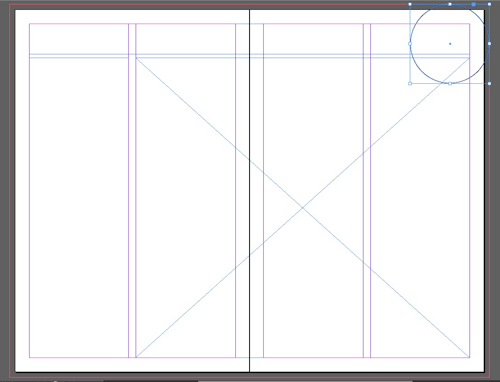Click the solid blue square control on the circle's top edge
The height and width of the screenshot is (382, 500).
pos(474,4)
